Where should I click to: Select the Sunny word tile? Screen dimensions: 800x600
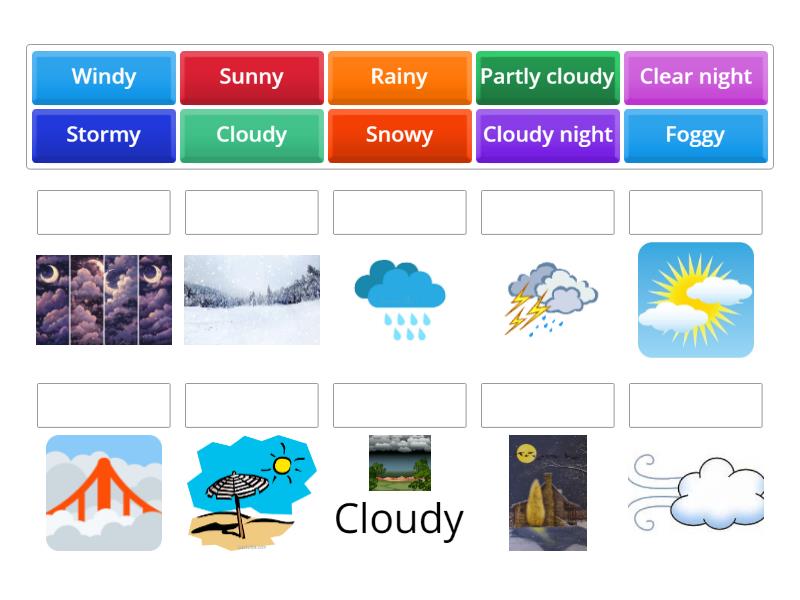[251, 77]
